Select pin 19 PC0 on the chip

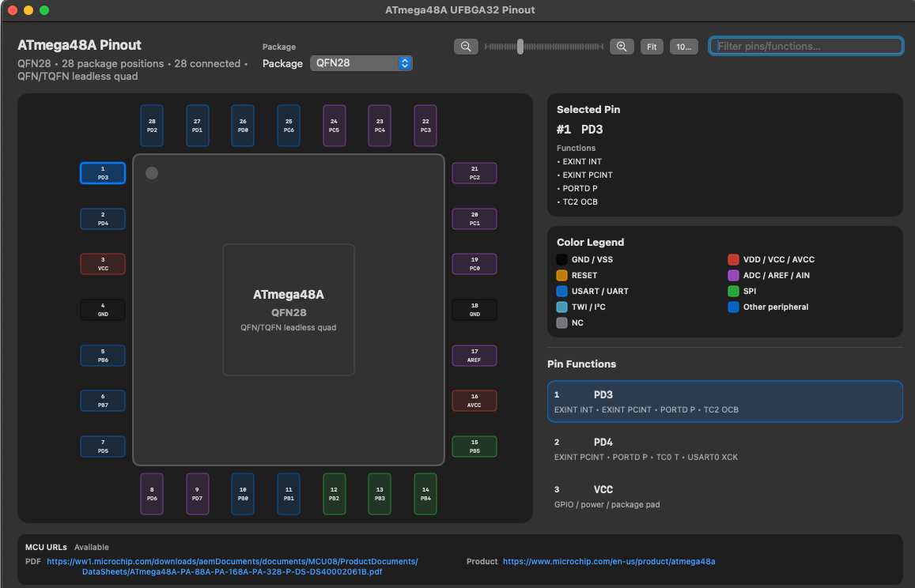click(x=475, y=264)
